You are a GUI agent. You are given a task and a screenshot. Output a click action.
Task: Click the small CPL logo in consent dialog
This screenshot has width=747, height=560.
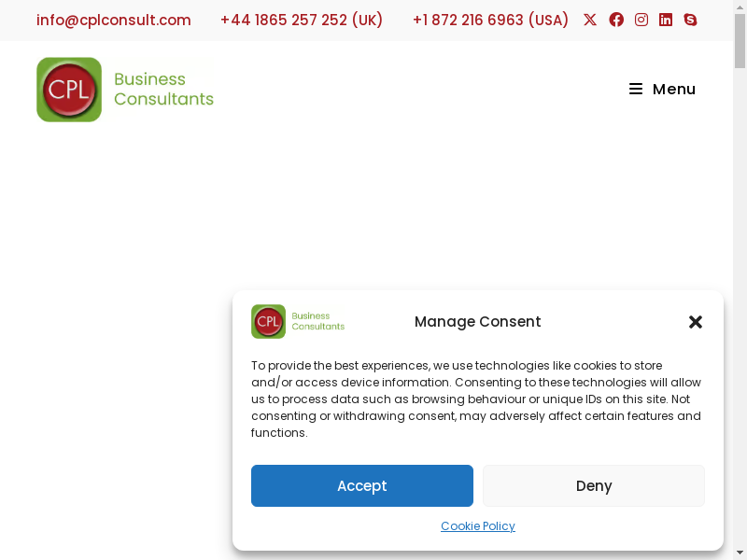click(269, 322)
